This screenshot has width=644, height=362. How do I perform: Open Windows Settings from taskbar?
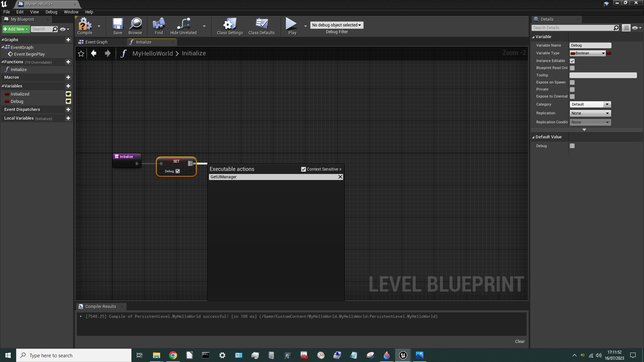[222, 355]
